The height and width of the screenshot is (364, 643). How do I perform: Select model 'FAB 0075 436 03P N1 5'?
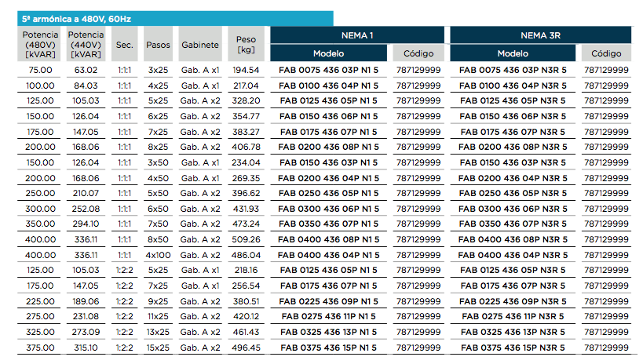pyautogui.click(x=328, y=70)
